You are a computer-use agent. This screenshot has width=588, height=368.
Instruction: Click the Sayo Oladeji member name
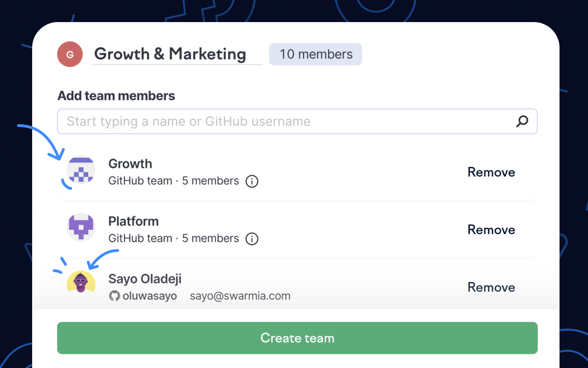(145, 279)
